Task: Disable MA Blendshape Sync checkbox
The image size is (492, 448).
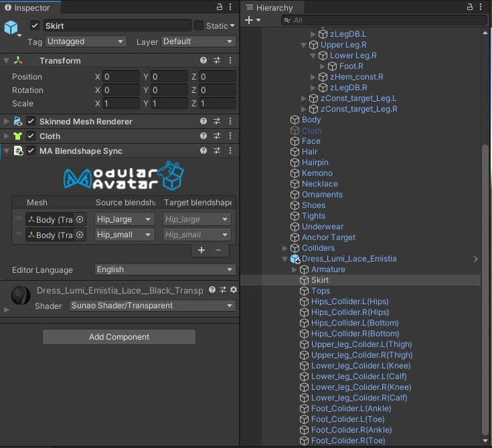Action: [31, 150]
